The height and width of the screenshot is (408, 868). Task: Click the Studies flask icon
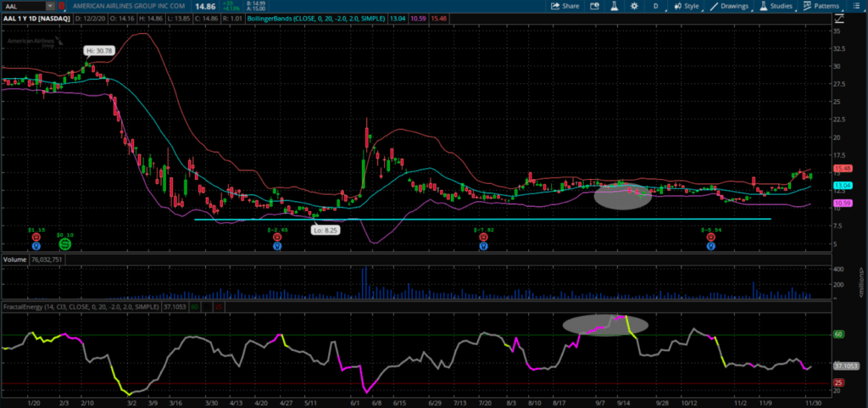764,6
